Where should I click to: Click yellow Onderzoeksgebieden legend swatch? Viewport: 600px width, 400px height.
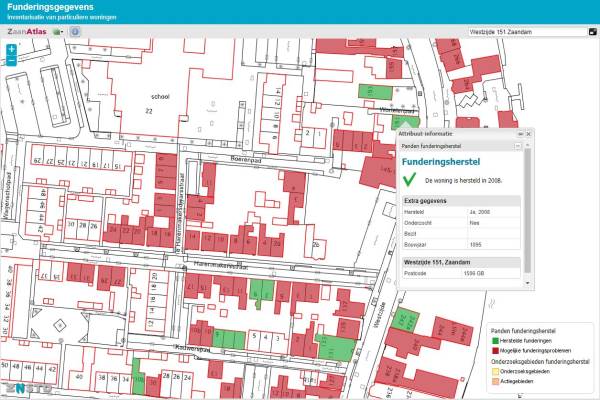coord(495,370)
